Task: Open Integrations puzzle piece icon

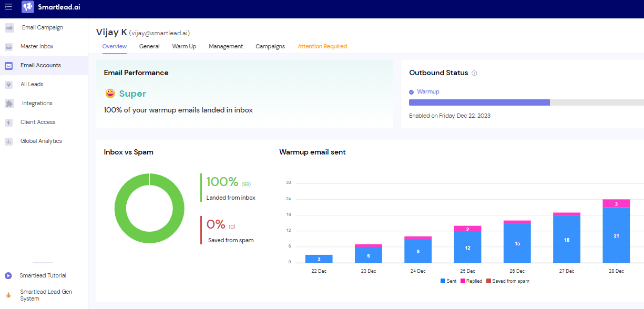Action: (9, 104)
